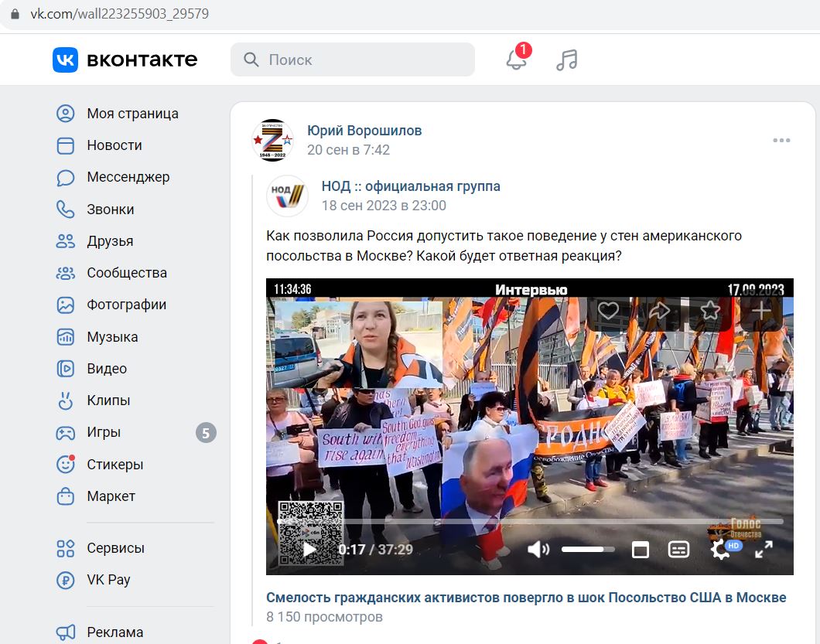Play the video
The height and width of the screenshot is (644, 820).
(309, 550)
